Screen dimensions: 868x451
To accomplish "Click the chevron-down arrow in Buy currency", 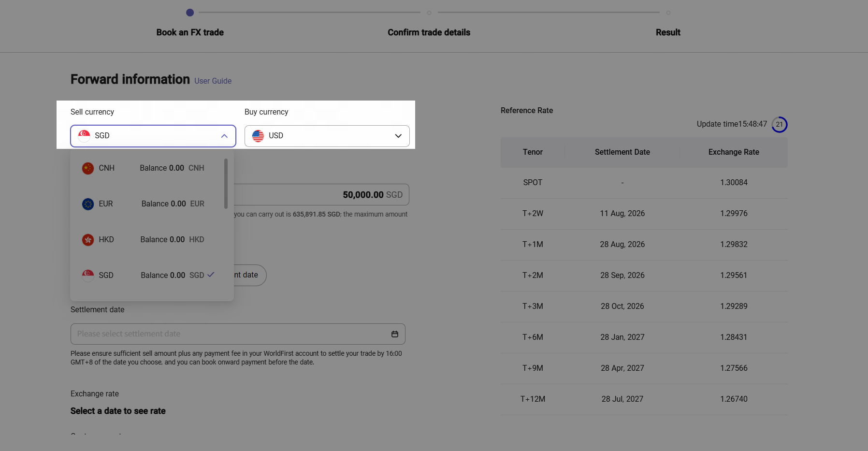I will 398,136.
